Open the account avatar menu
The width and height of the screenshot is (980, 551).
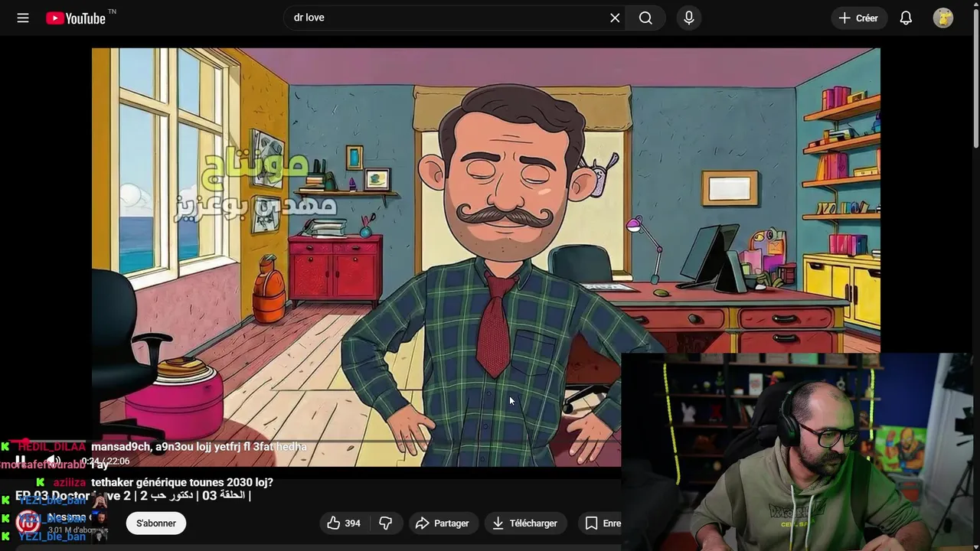(x=943, y=18)
